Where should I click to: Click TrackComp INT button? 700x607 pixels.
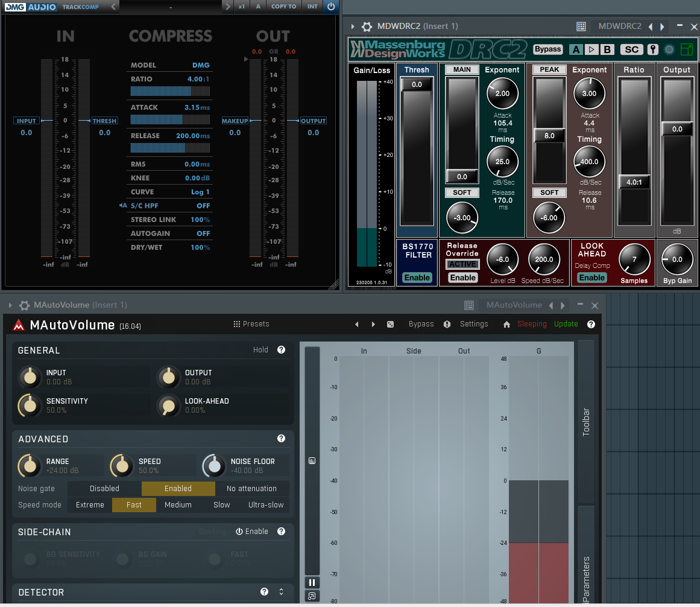pos(312,7)
